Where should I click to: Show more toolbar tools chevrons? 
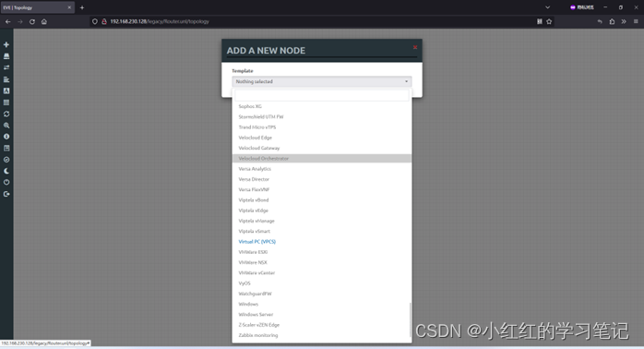coord(624,21)
